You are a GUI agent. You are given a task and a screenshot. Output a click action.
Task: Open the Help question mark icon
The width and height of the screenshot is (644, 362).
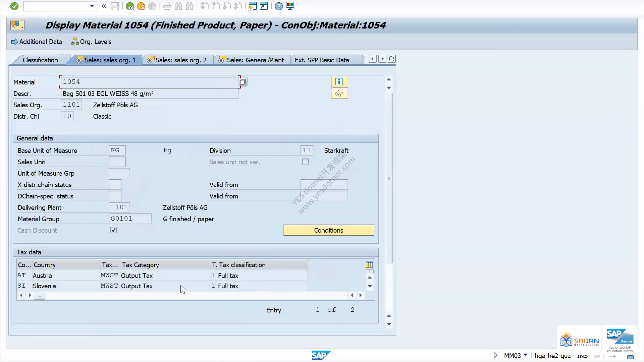pyautogui.click(x=279, y=6)
